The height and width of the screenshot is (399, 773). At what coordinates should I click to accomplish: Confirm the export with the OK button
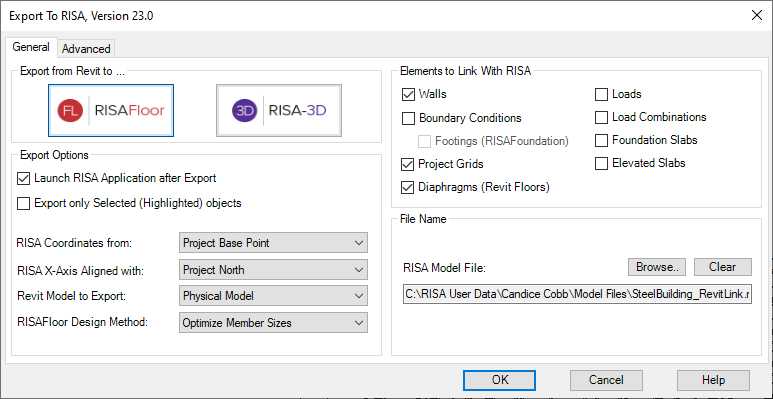pos(500,380)
